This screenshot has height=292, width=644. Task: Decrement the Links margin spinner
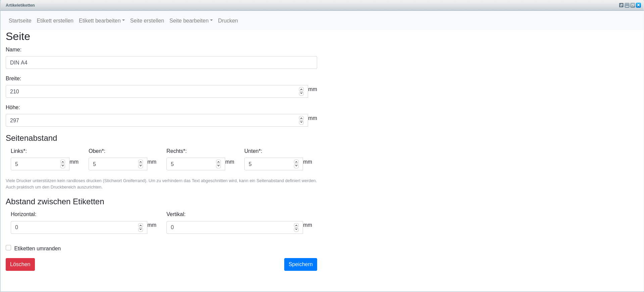coord(63,166)
